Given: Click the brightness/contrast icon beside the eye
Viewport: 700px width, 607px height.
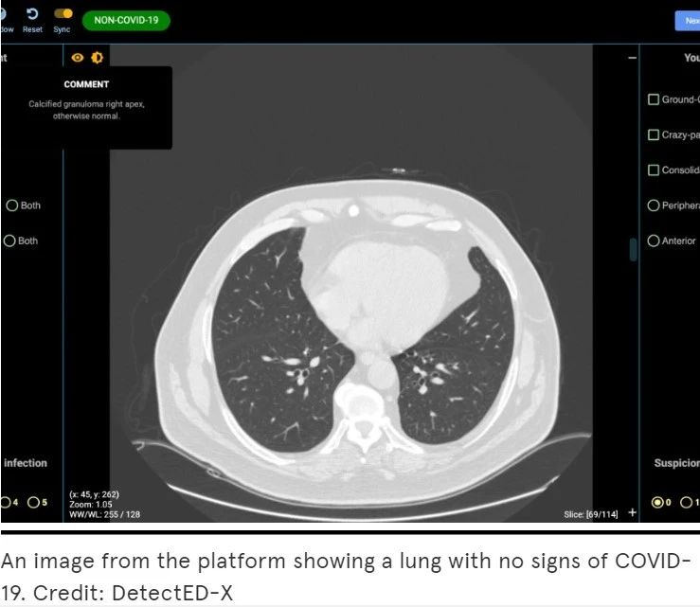Looking at the screenshot, I should coord(97,59).
